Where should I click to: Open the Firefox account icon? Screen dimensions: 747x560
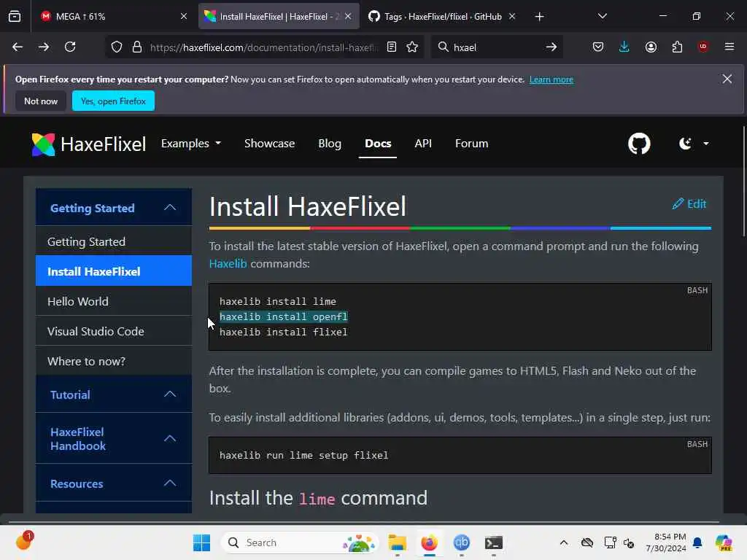[651, 47]
